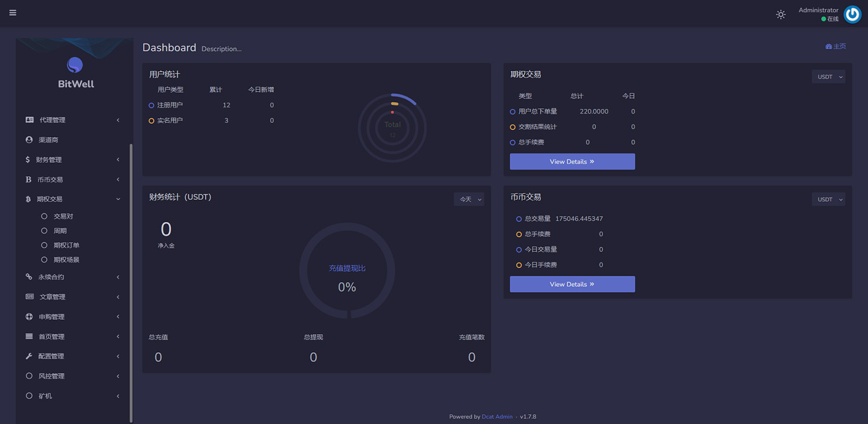
Task: Click the green 在线 status dot
Action: point(823,19)
